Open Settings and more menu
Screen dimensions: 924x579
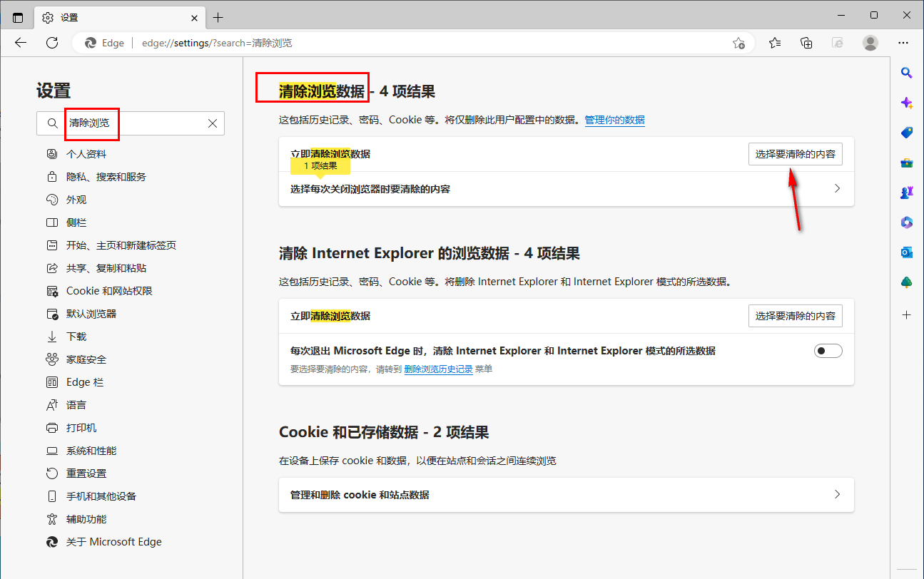pos(903,43)
